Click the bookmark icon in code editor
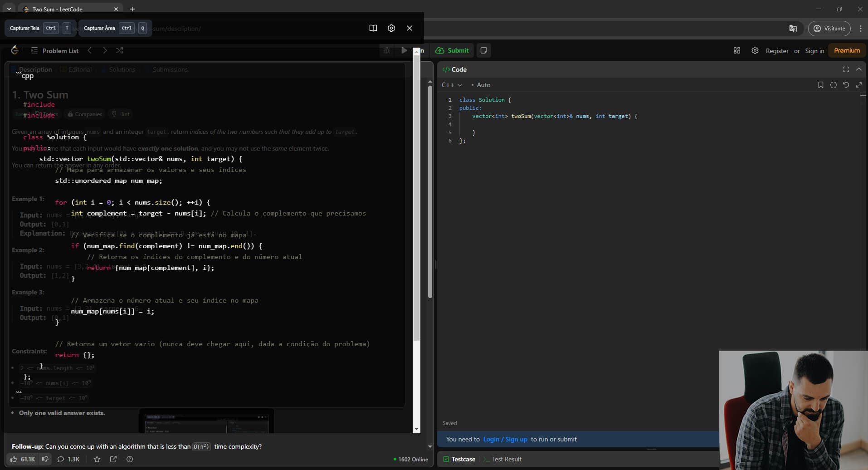Image resolution: width=868 pixels, height=470 pixels. pyautogui.click(x=820, y=85)
